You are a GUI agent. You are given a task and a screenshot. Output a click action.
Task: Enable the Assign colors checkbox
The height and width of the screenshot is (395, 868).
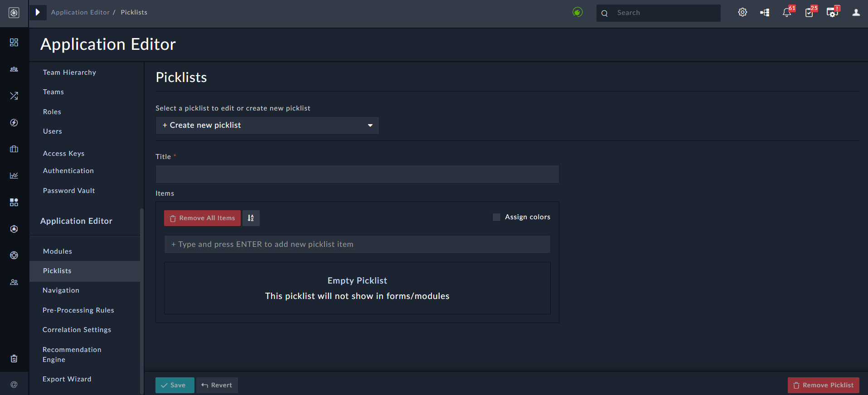[x=497, y=217]
